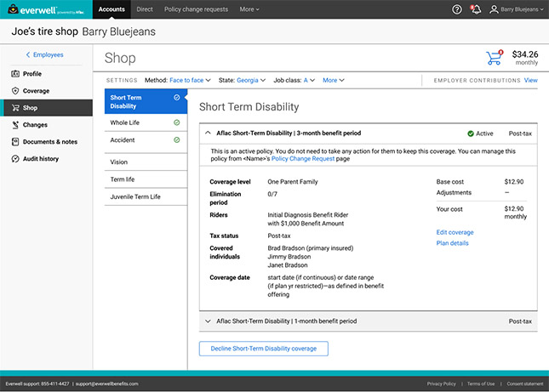This screenshot has height=392, width=549.
Task: Select Juvenile Term Life product
Action: [146, 197]
